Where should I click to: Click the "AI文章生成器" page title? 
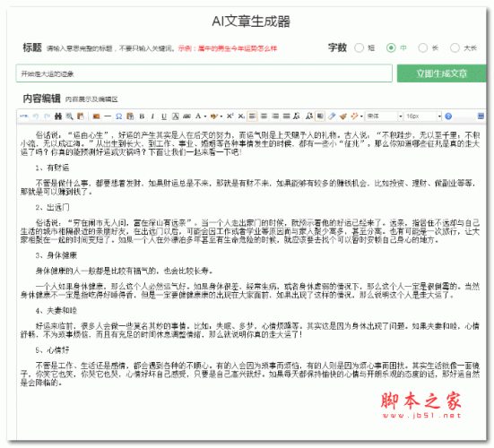pos(251,22)
